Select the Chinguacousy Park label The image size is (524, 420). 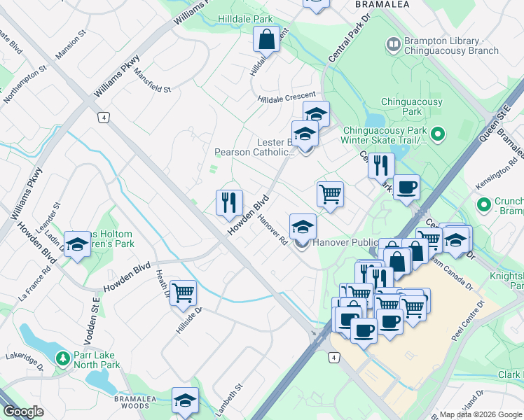tap(412, 106)
